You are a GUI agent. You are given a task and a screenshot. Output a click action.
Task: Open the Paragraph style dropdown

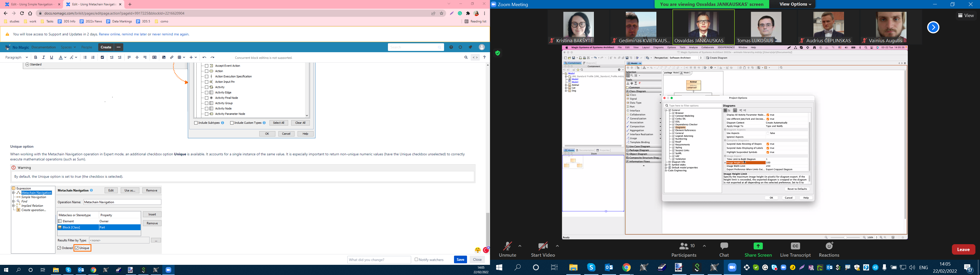(17, 57)
